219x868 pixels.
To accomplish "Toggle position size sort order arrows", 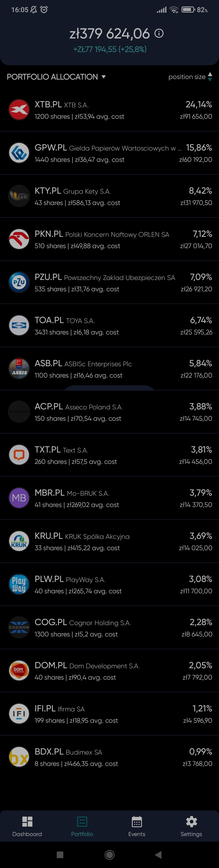I will pos(210,77).
